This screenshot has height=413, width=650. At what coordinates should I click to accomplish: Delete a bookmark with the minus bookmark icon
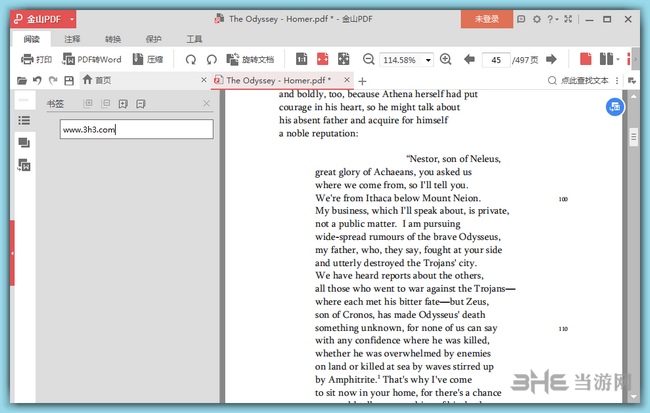[x=141, y=104]
